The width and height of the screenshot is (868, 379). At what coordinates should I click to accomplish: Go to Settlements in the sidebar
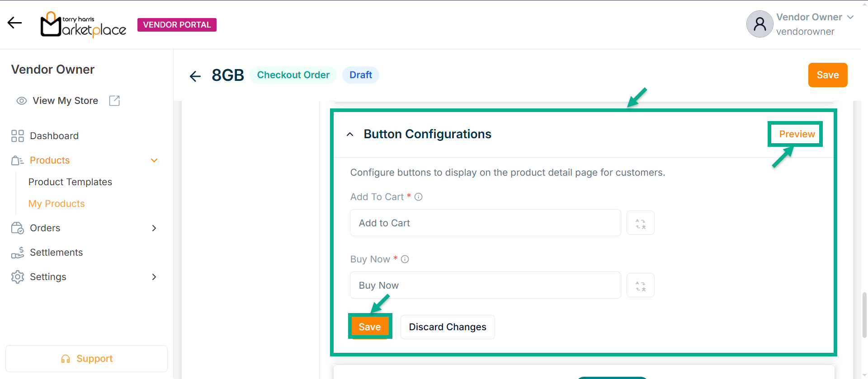coord(56,253)
